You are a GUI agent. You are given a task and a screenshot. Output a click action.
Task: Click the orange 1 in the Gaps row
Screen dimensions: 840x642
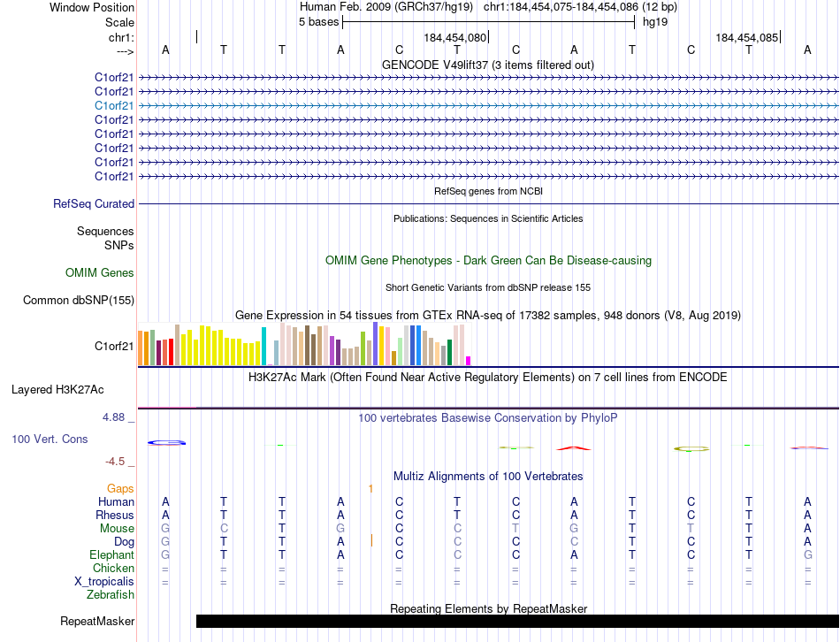pyautogui.click(x=370, y=488)
